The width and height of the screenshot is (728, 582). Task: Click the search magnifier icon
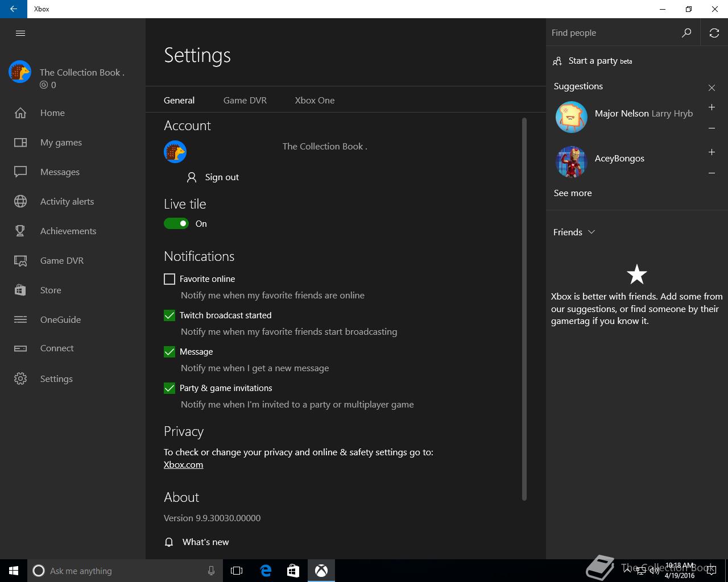pos(686,33)
